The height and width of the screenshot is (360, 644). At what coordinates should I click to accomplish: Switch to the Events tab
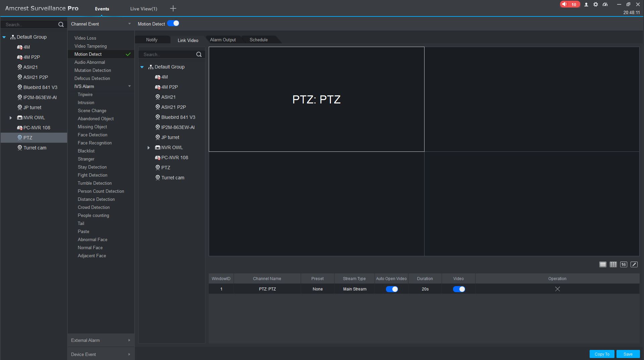[x=102, y=9]
